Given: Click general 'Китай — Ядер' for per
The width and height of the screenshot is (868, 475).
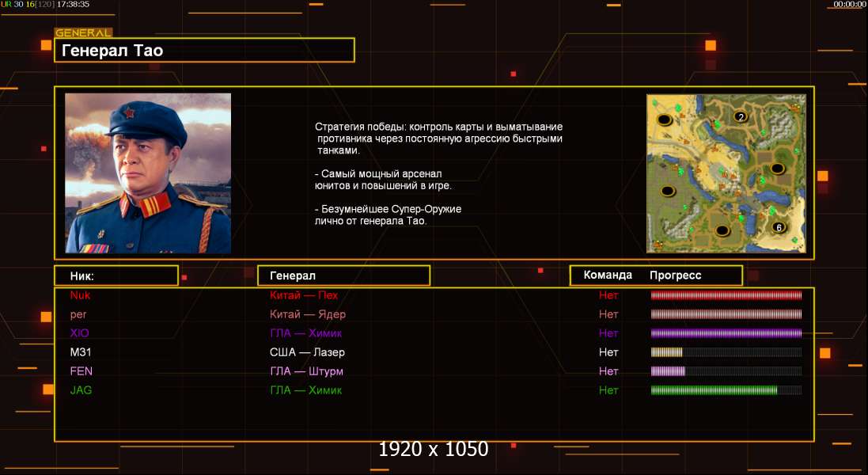Looking at the screenshot, I should pos(307,314).
